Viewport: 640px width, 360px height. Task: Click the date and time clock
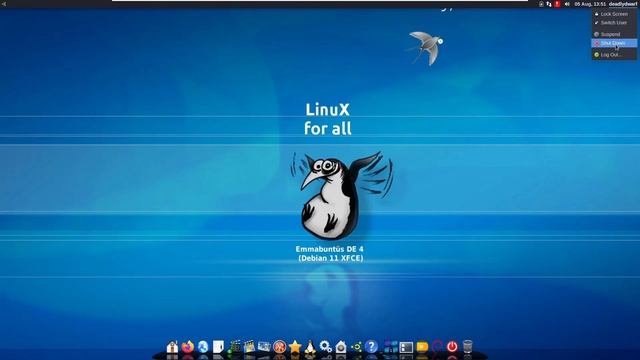(x=590, y=4)
